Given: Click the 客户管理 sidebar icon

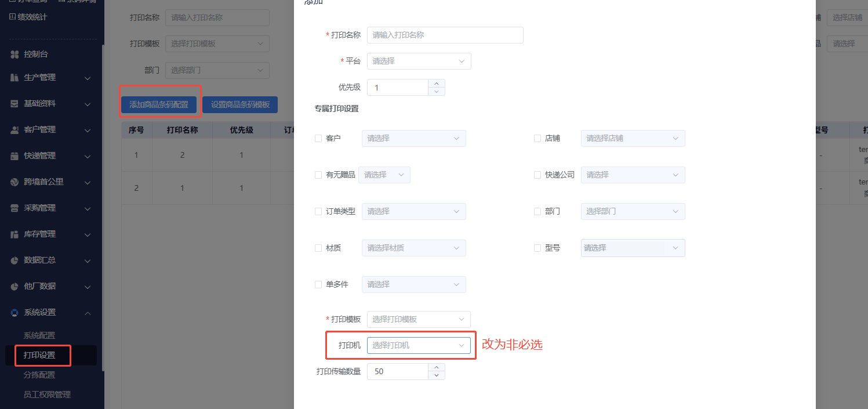Looking at the screenshot, I should click(15, 130).
